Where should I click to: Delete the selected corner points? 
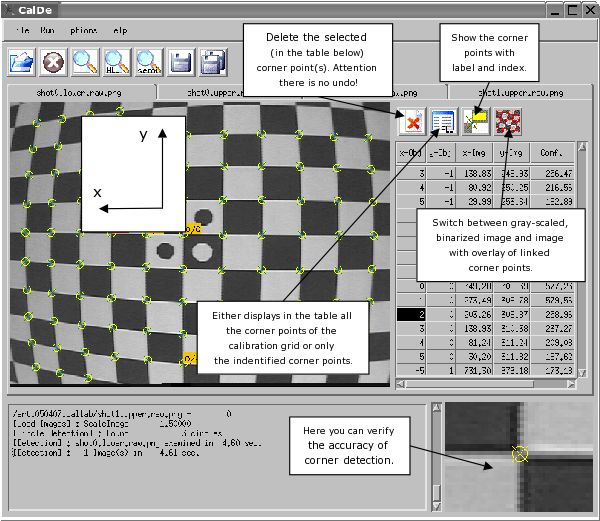tap(412, 122)
